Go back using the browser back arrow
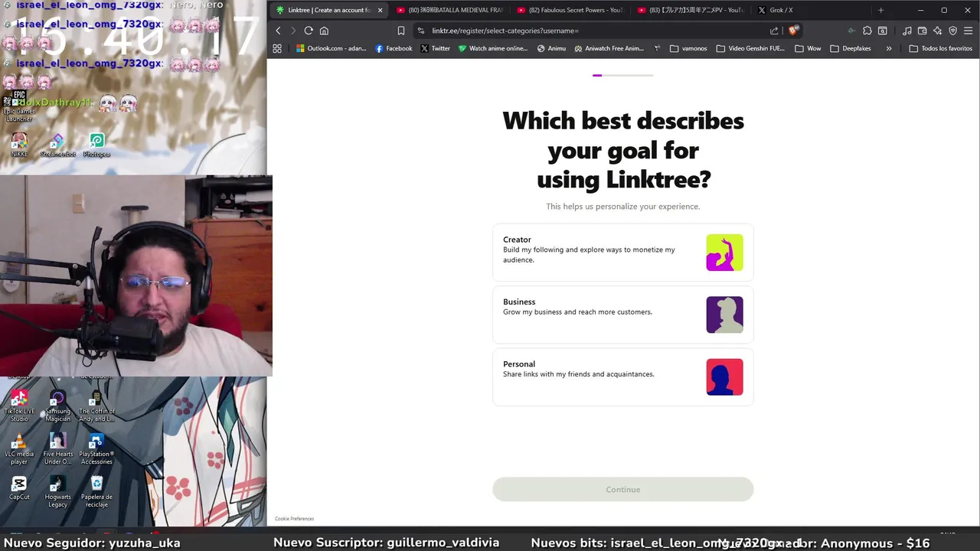The width and height of the screenshot is (980, 551). coord(278,31)
